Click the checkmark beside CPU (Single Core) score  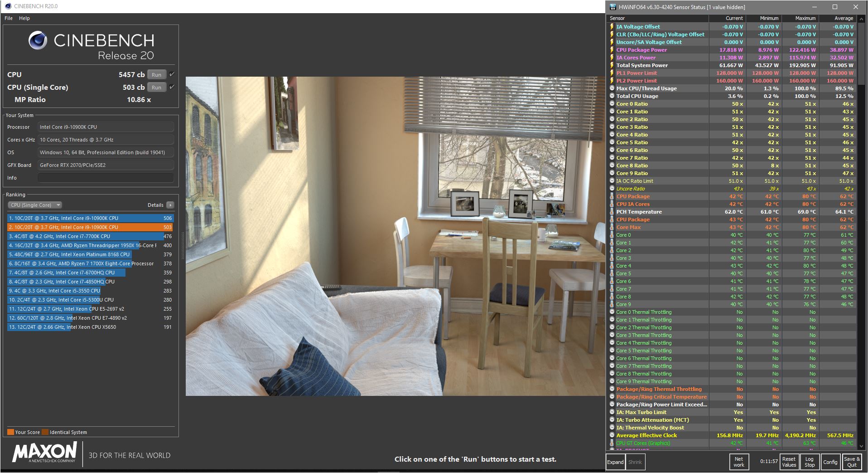coord(171,87)
